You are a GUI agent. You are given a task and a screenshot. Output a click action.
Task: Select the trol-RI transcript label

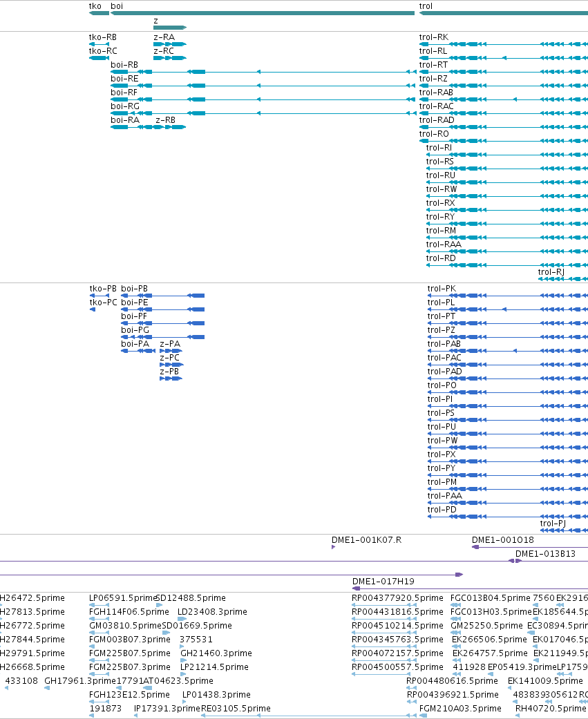tap(439, 147)
